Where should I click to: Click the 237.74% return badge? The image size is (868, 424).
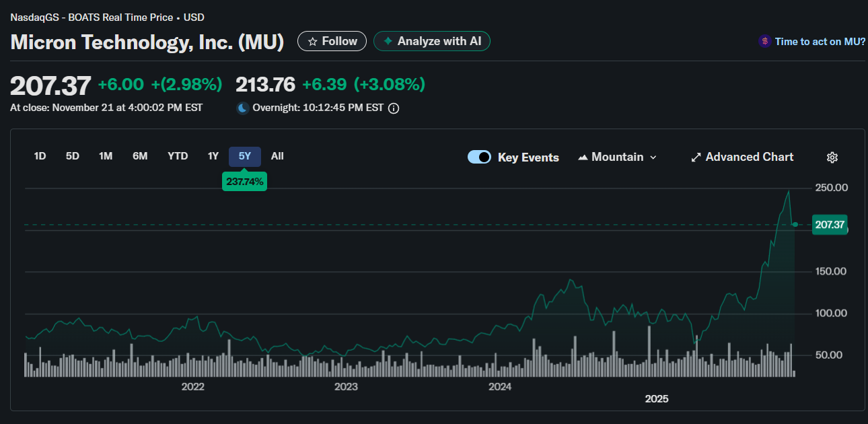click(244, 182)
